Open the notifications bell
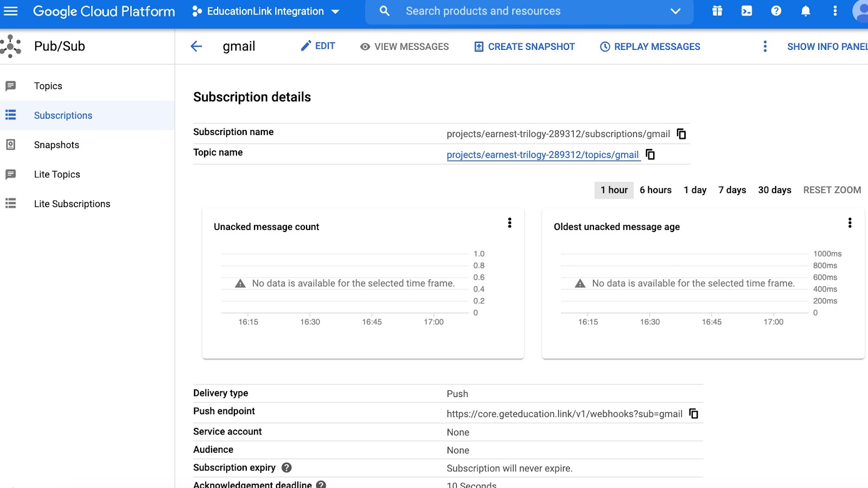Viewport: 868px width, 488px height. click(806, 11)
